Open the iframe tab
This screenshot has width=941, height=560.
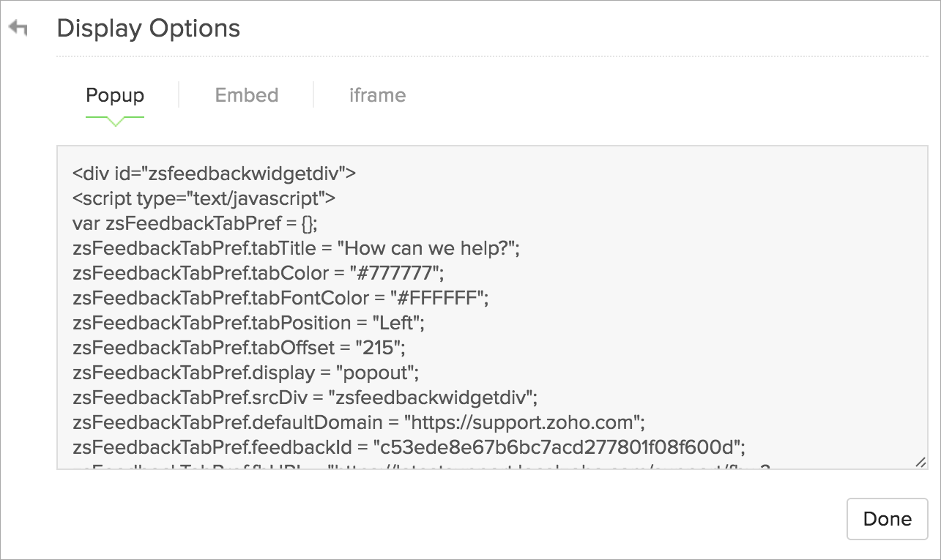click(377, 95)
